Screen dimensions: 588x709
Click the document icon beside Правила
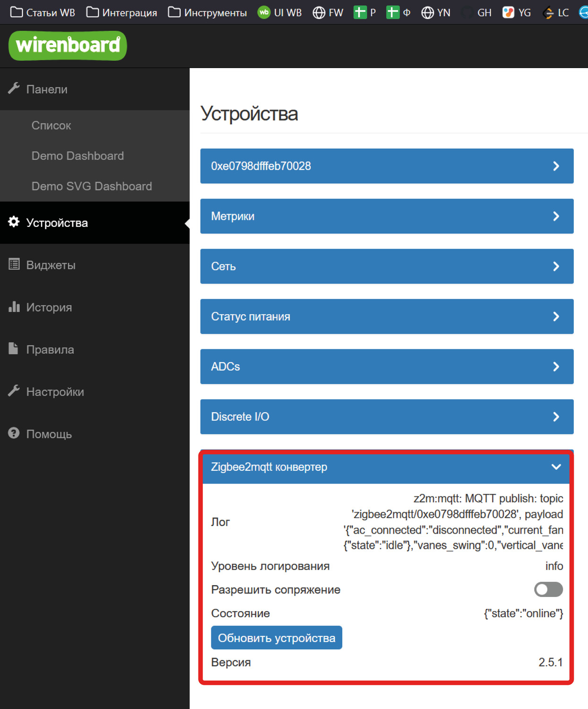click(14, 349)
